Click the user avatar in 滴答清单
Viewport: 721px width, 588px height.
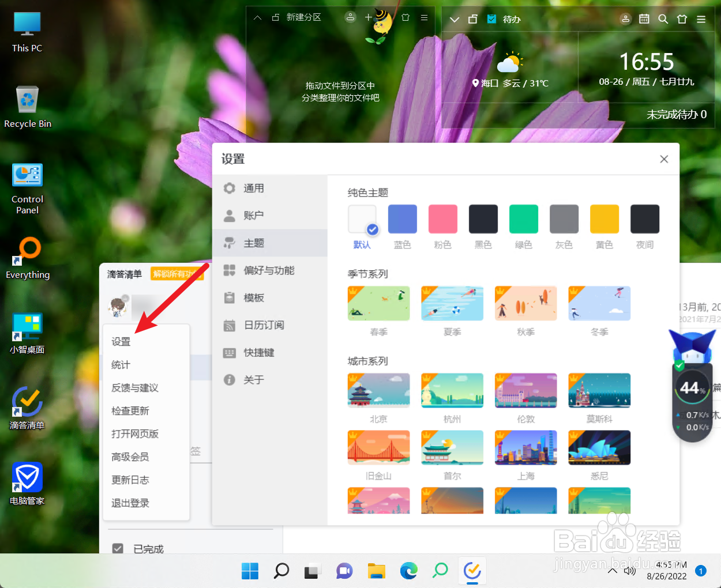tap(118, 307)
